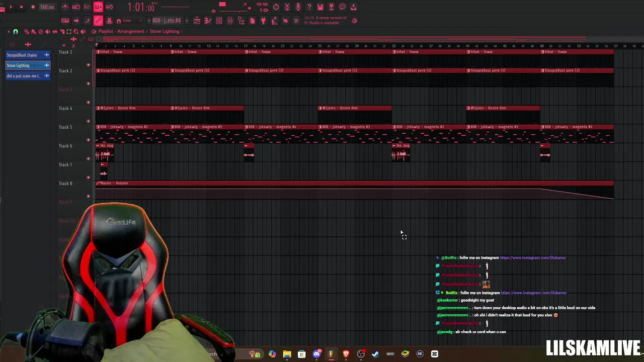Screen dimensions: 644x362
Task: Open the Playlist view icon
Action: [197, 21]
